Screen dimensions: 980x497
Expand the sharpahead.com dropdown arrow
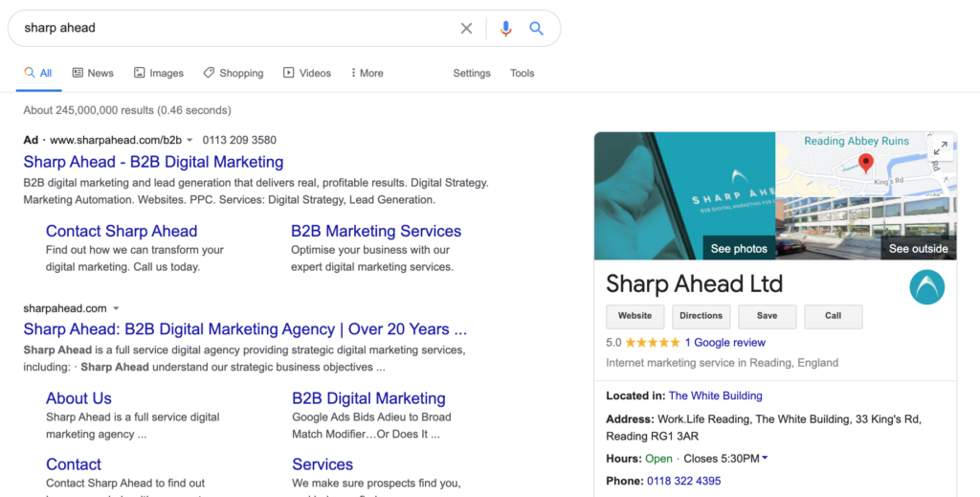point(116,308)
